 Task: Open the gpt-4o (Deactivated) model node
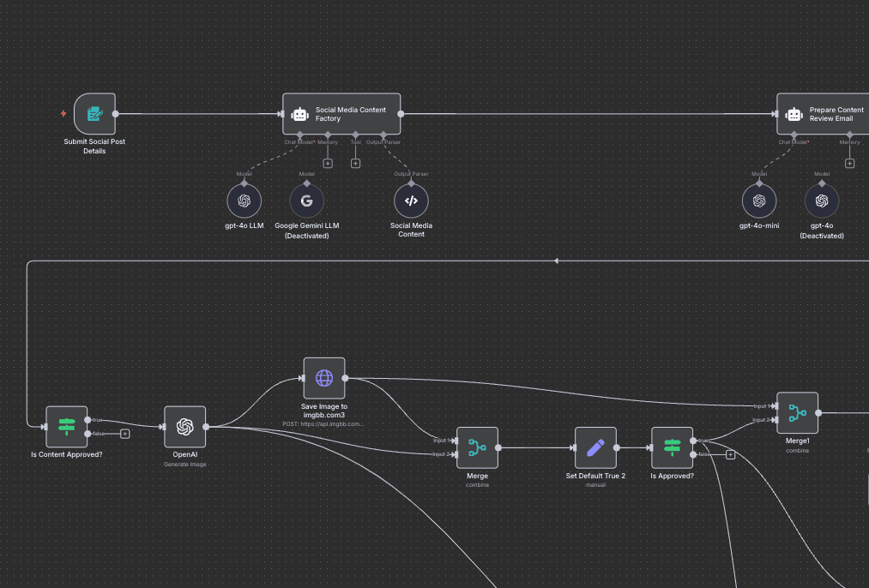click(821, 200)
